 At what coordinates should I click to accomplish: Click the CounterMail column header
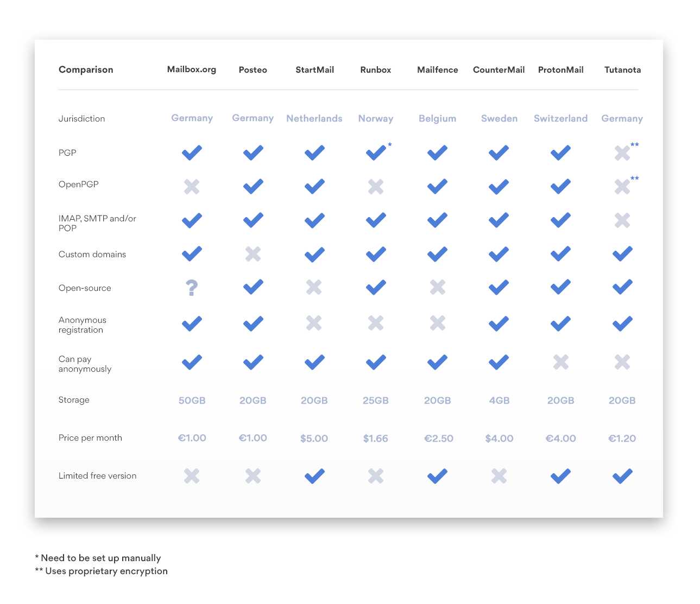pyautogui.click(x=499, y=69)
